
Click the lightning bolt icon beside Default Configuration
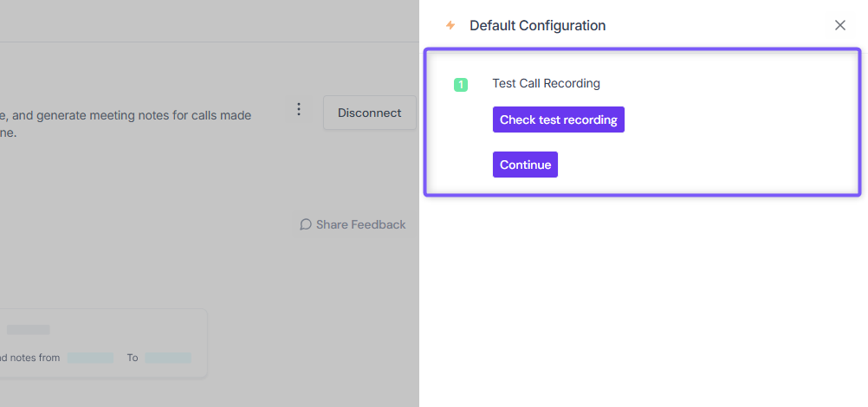click(450, 25)
